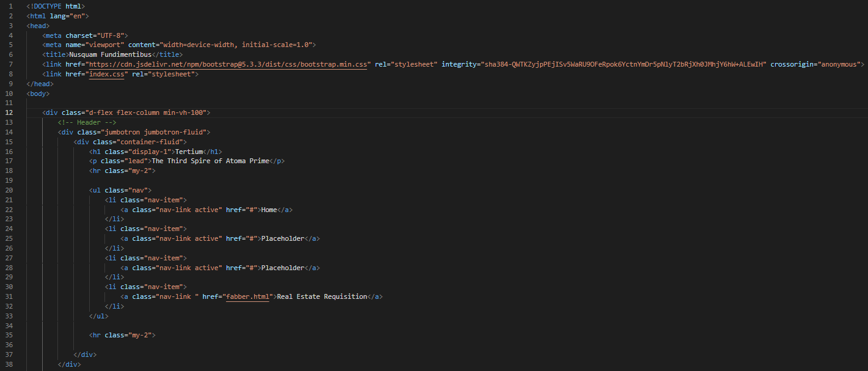Click the closing </ul> tag
Screen dimensions: 868x371
98,316
